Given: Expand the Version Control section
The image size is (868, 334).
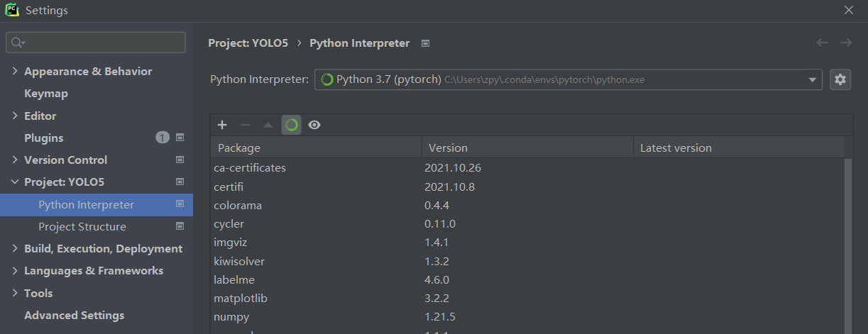Looking at the screenshot, I should [x=16, y=160].
